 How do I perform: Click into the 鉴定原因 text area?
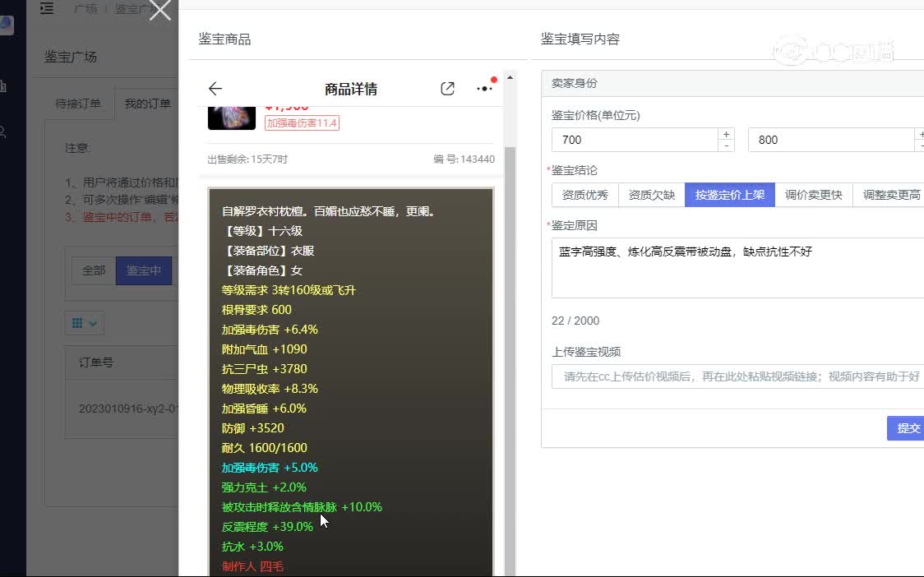(x=737, y=268)
